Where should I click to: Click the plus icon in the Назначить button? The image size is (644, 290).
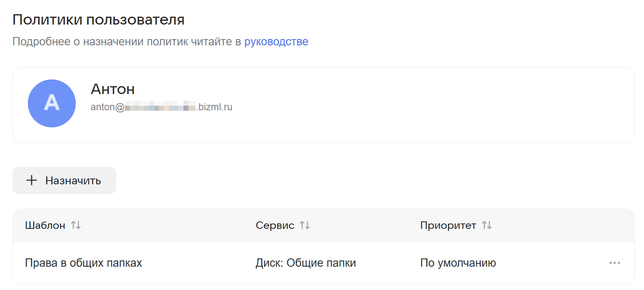32,180
